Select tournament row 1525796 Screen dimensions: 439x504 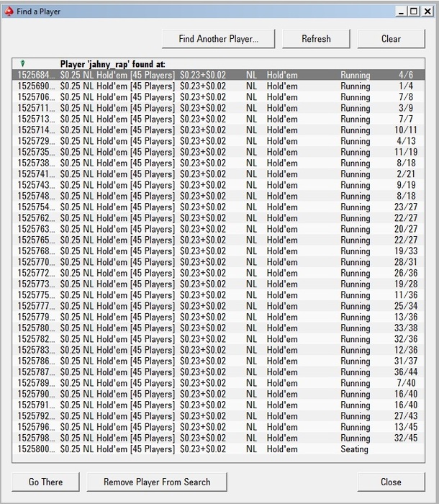[x=219, y=427]
